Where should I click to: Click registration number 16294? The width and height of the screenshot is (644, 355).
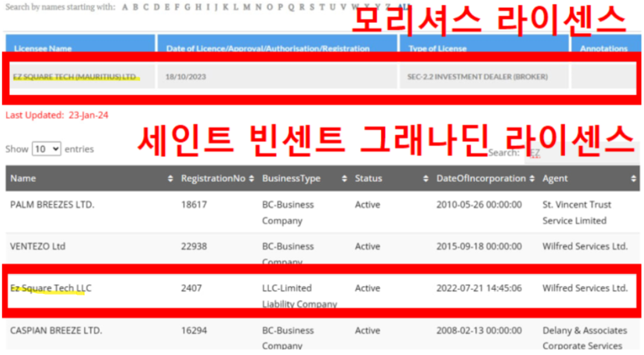194,331
